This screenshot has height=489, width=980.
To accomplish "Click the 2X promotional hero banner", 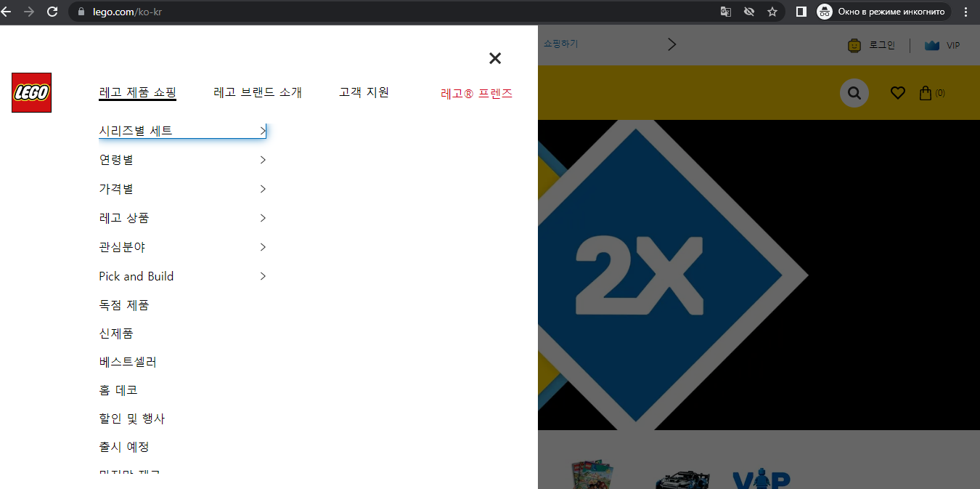I will click(x=759, y=275).
